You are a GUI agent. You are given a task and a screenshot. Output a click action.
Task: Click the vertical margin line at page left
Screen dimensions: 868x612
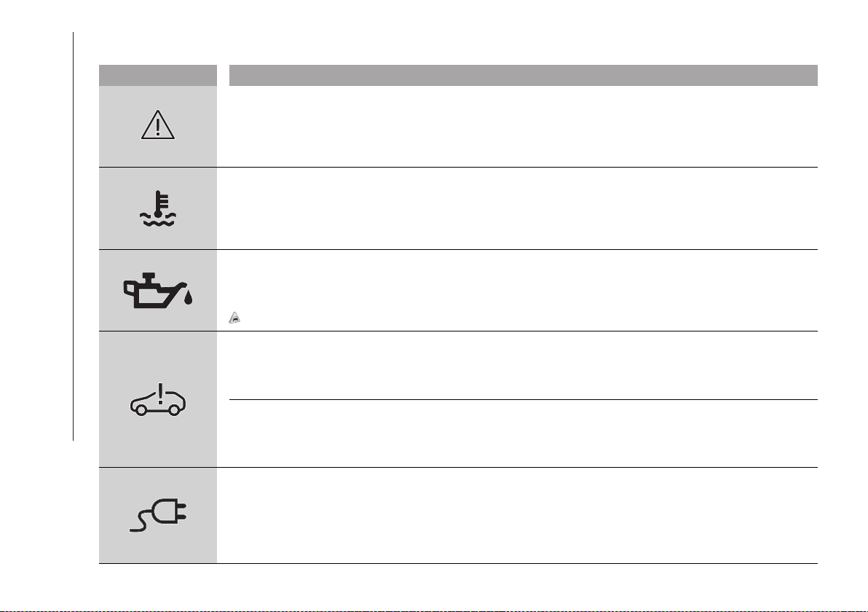pos(73,237)
